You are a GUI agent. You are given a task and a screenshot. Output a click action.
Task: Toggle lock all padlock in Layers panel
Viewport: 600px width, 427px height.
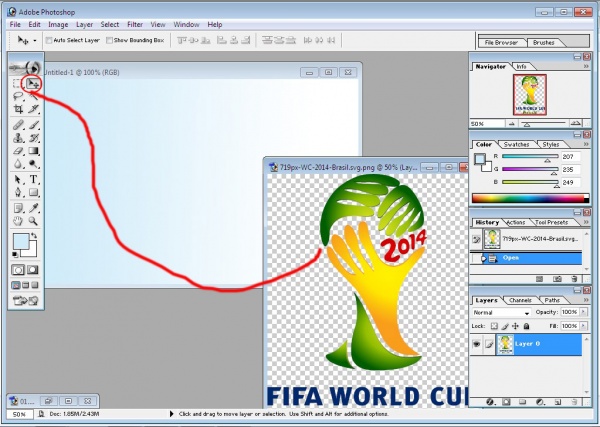click(x=527, y=326)
